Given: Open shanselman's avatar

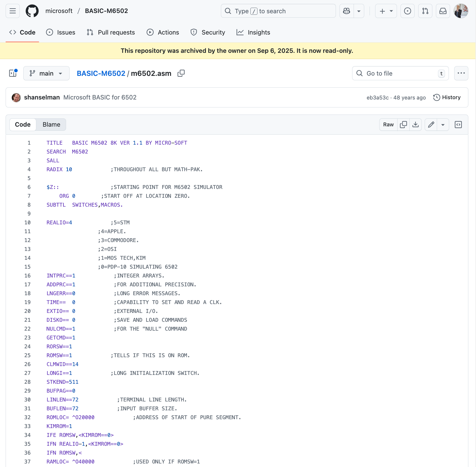Looking at the screenshot, I should 16,97.
